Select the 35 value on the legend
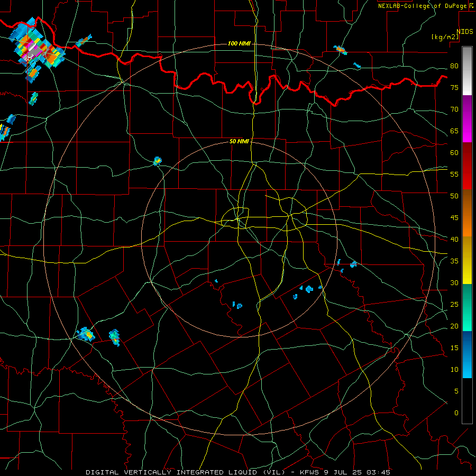This screenshot has width=476, height=476. coord(454,261)
